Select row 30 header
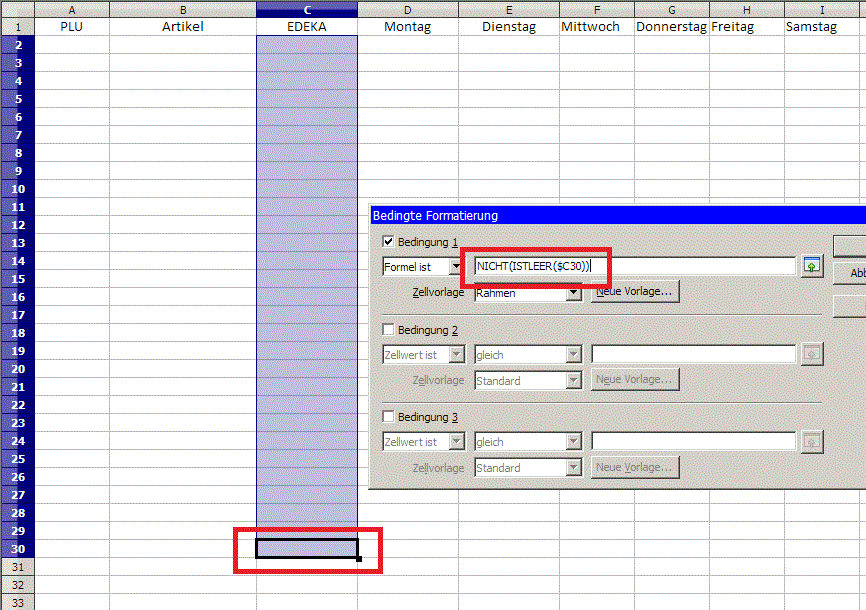The image size is (866, 610). (x=17, y=549)
